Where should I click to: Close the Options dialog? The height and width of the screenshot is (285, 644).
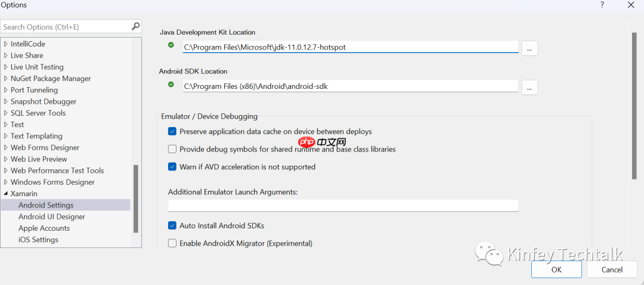(630, 5)
